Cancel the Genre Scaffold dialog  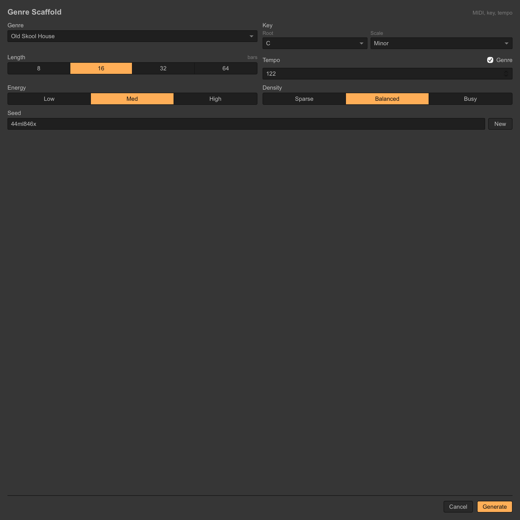458,507
